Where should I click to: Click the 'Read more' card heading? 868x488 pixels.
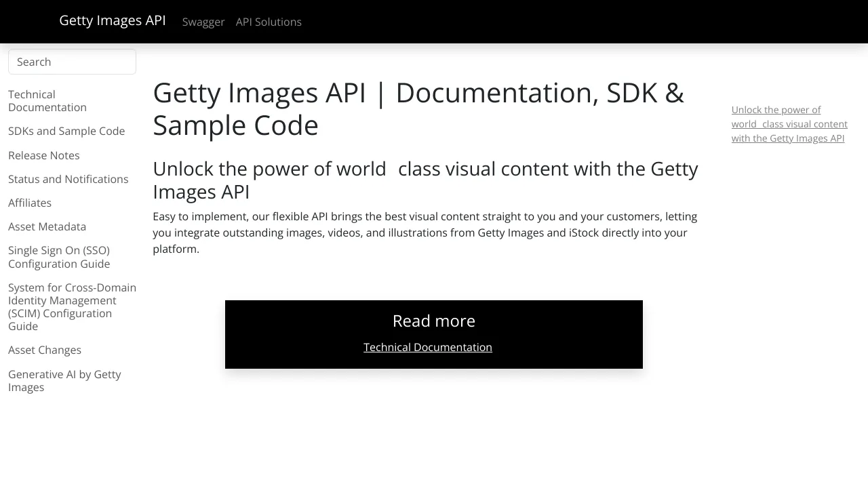click(x=434, y=321)
